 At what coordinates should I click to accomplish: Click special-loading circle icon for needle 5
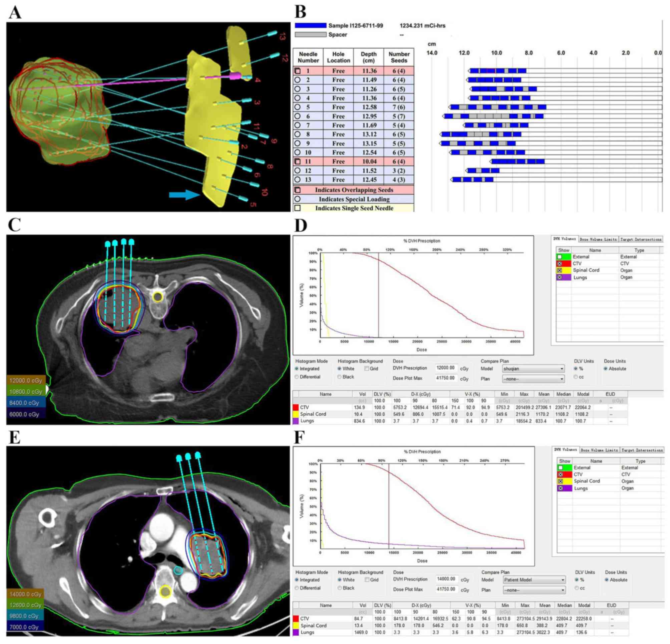click(x=298, y=107)
